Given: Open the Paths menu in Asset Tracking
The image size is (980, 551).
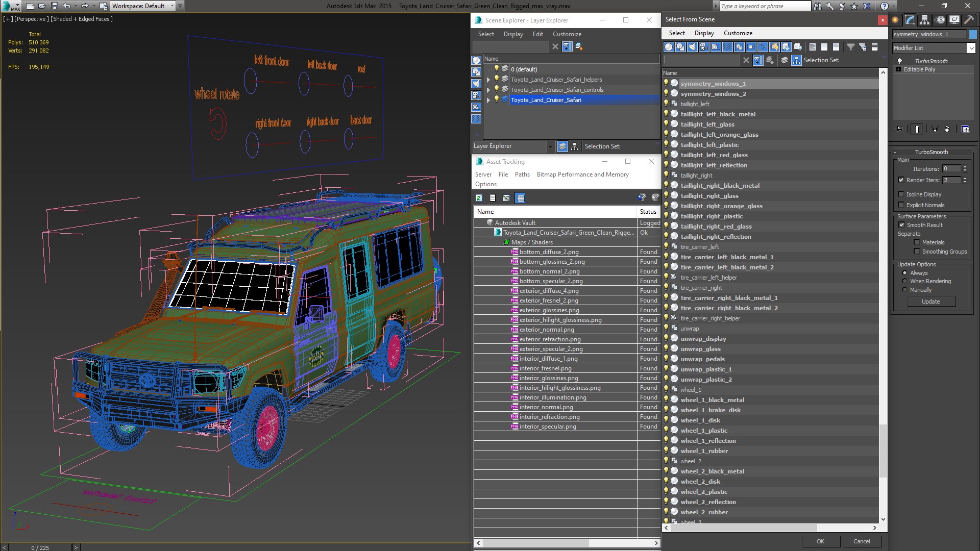Looking at the screenshot, I should [522, 174].
